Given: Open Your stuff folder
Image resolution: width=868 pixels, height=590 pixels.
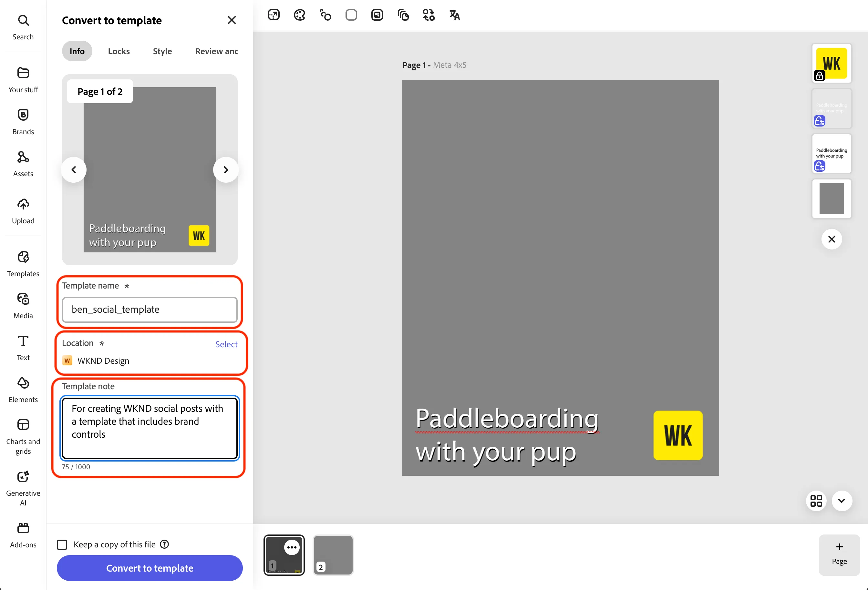Looking at the screenshot, I should (23, 79).
